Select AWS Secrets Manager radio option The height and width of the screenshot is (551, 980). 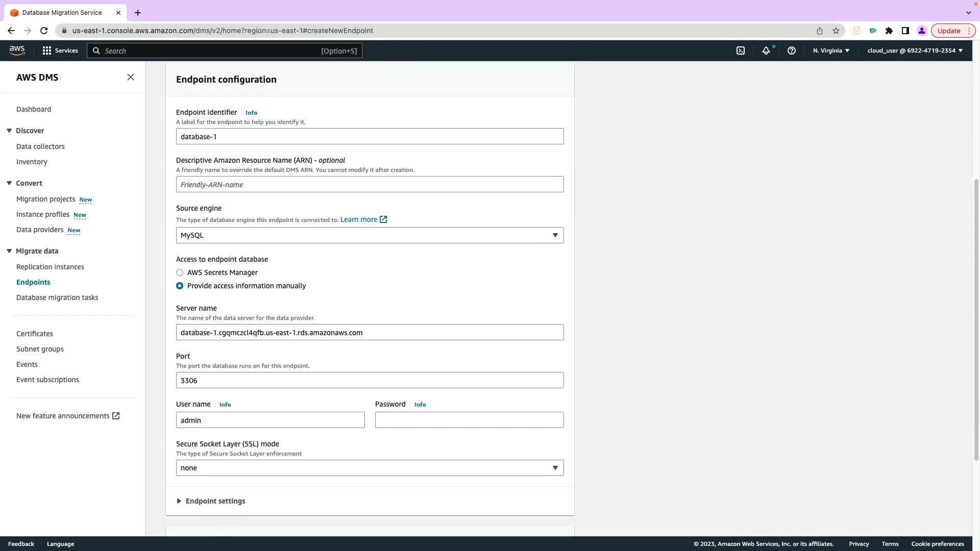(180, 272)
